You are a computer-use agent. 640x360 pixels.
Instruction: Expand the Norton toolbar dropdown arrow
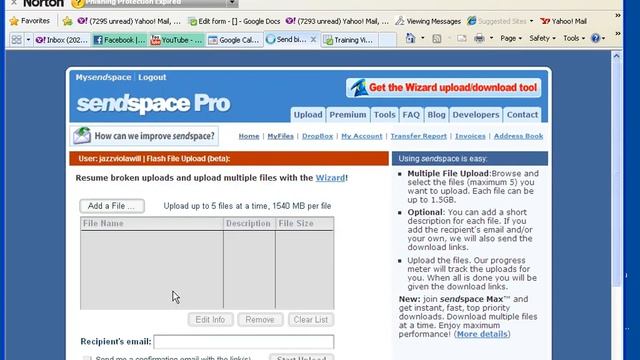232,2
